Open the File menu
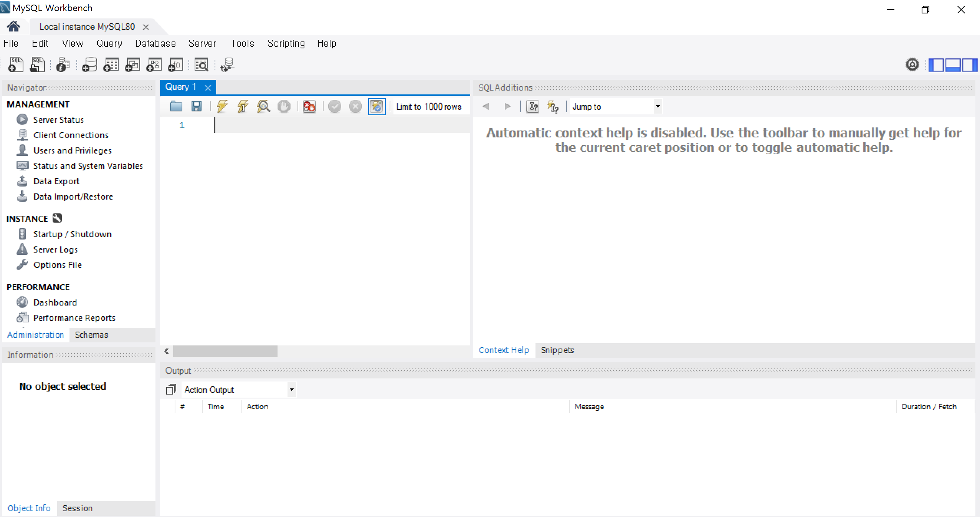 pyautogui.click(x=11, y=43)
